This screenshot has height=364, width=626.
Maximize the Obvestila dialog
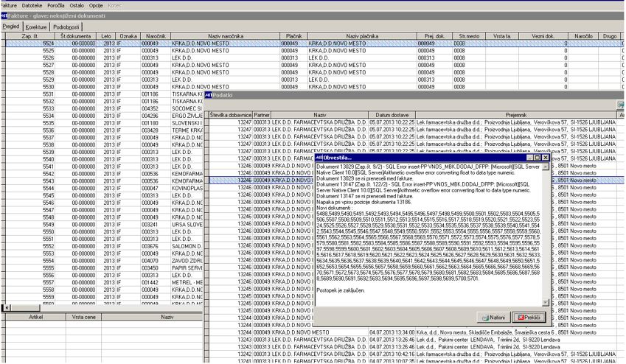coord(538,158)
